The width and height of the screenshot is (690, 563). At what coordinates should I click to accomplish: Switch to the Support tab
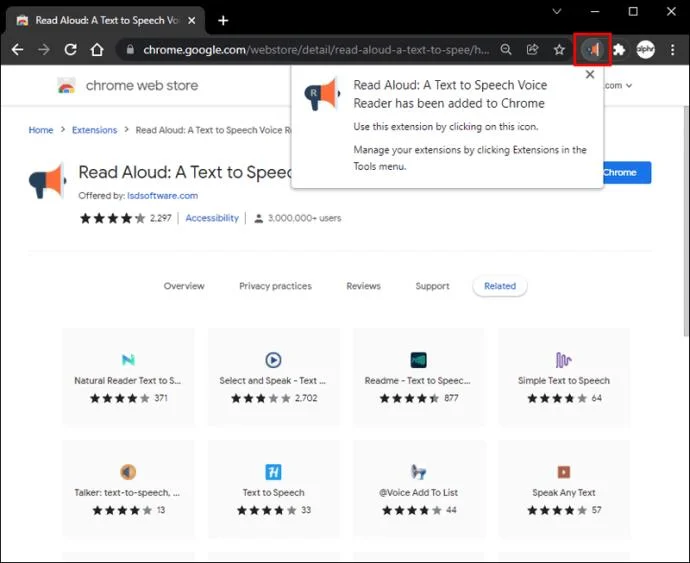point(433,286)
